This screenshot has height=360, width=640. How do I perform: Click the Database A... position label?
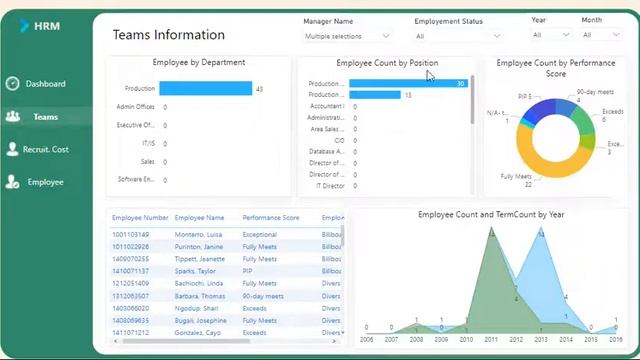click(x=327, y=151)
